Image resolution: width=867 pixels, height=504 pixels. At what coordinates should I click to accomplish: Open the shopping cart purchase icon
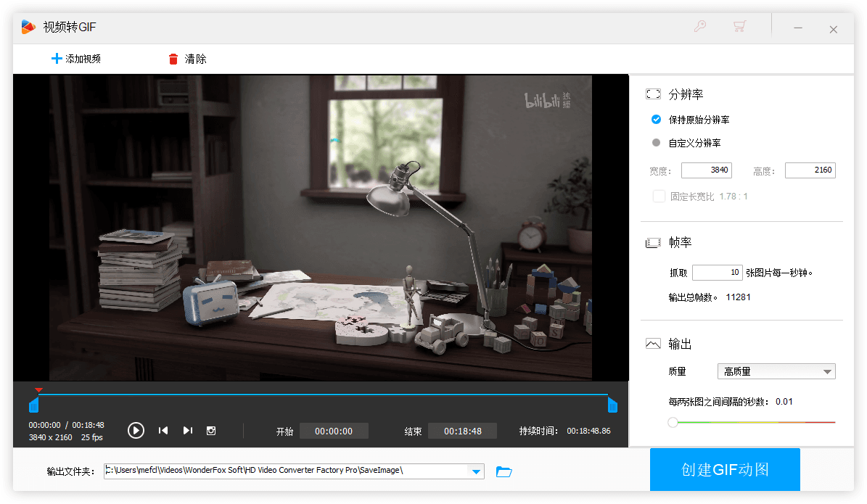pos(739,27)
